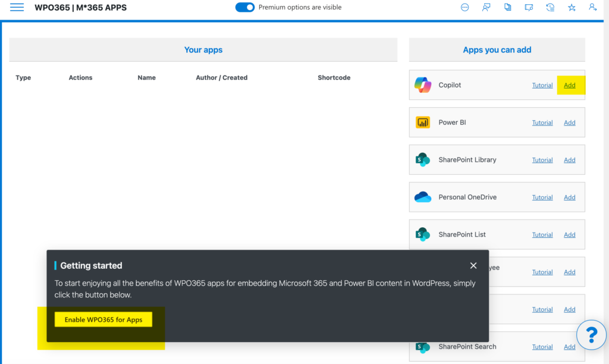This screenshot has width=609, height=364.
Task: Click the SharePoint List app icon
Action: point(423,234)
